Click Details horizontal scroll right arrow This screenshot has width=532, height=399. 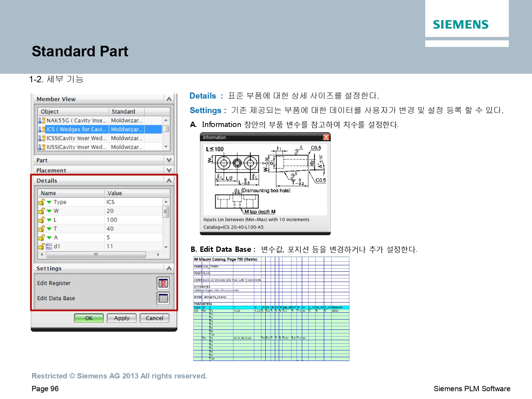click(x=158, y=255)
